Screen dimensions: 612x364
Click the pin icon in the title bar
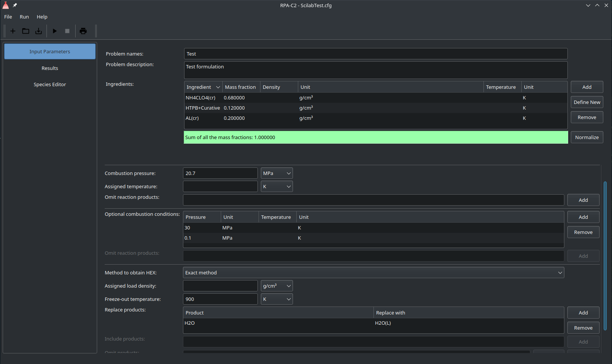pos(15,5)
